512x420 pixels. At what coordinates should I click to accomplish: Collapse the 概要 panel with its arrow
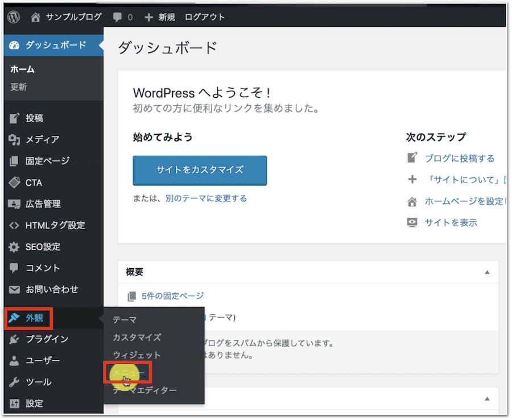(487, 272)
